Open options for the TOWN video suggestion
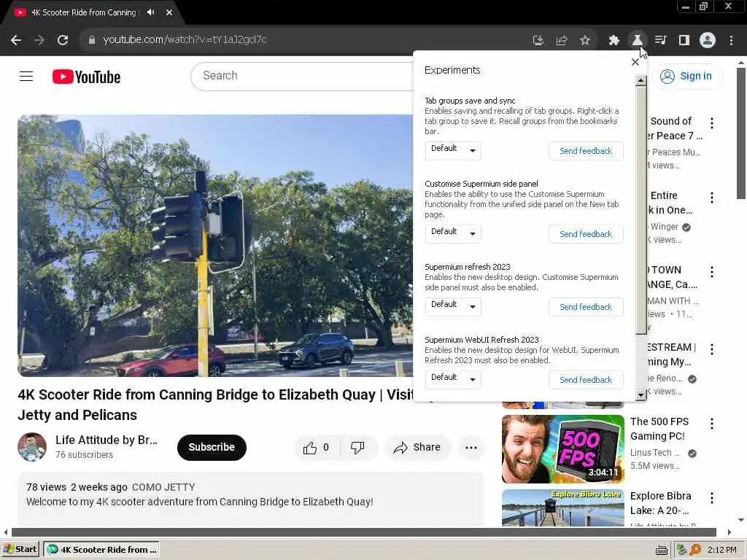The height and width of the screenshot is (560, 747). coord(712,272)
